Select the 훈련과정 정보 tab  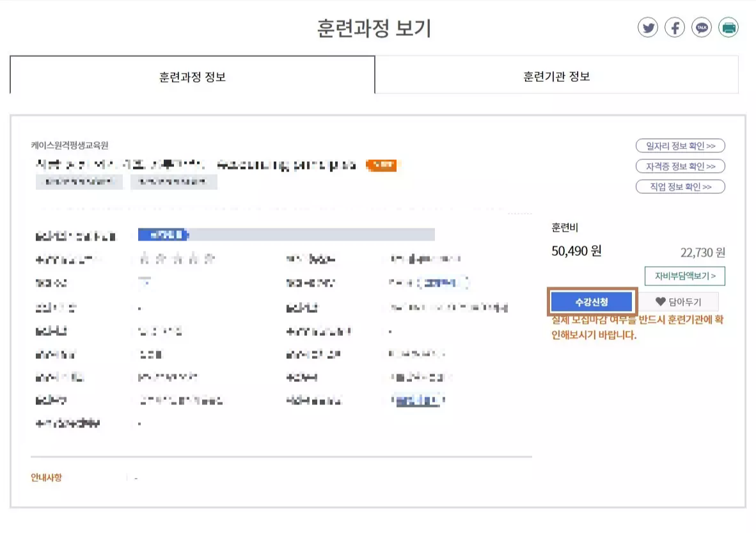click(x=191, y=76)
